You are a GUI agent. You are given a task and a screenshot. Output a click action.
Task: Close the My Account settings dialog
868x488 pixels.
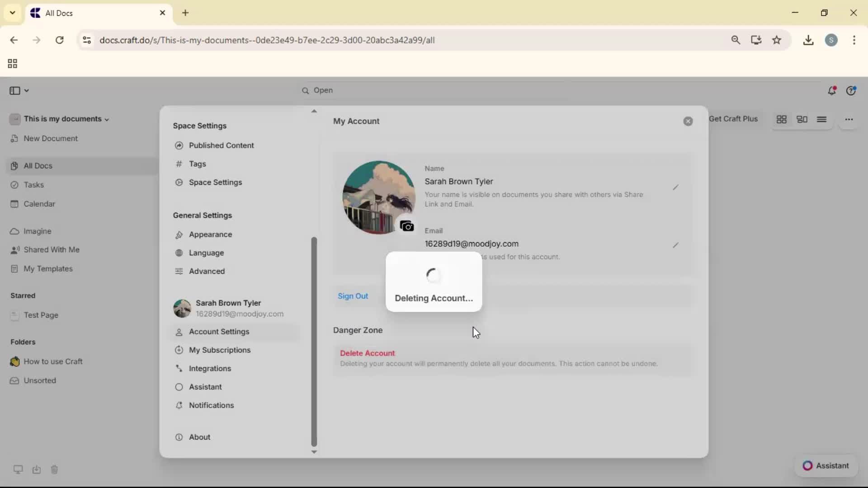(x=688, y=121)
